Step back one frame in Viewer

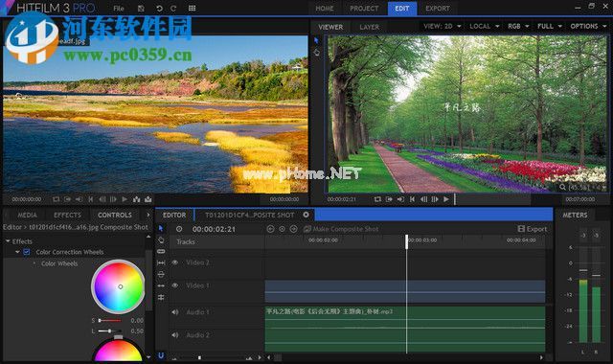pos(423,199)
